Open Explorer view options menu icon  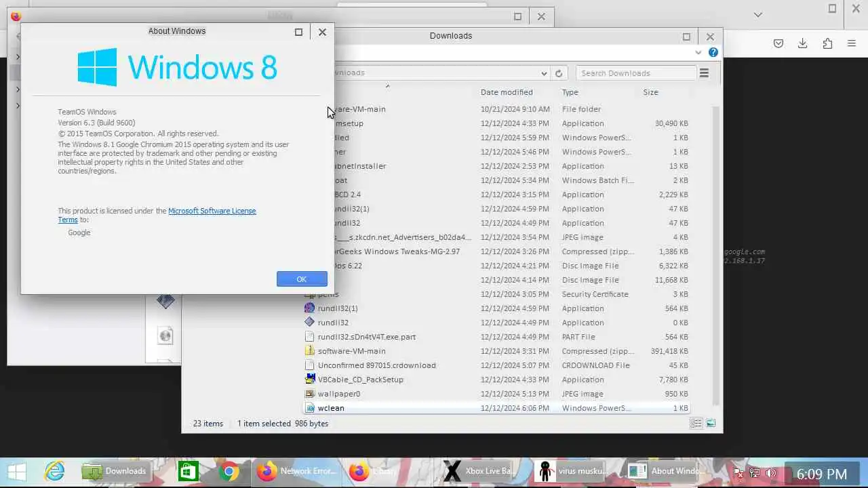pos(704,73)
